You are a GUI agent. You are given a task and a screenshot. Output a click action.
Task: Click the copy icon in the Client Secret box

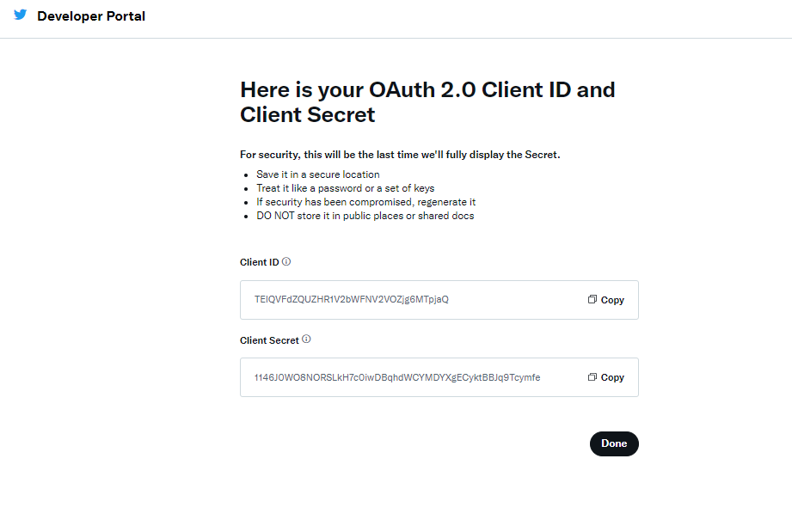click(x=592, y=377)
